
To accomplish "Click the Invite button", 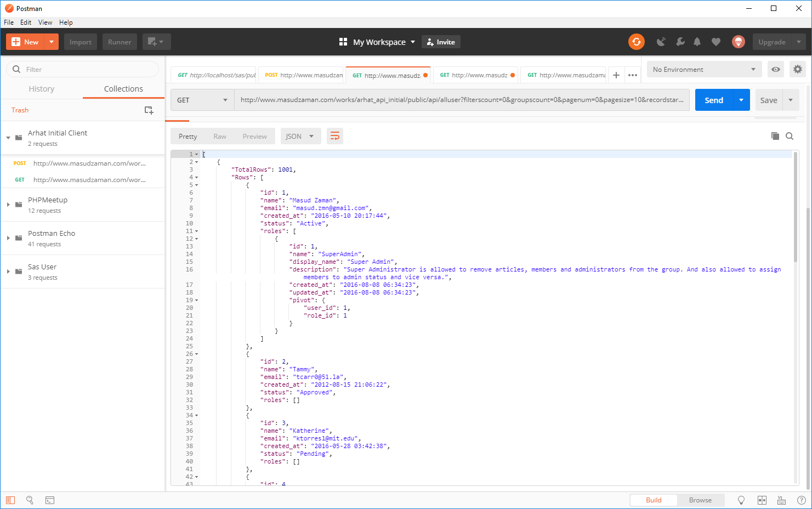I will (441, 42).
